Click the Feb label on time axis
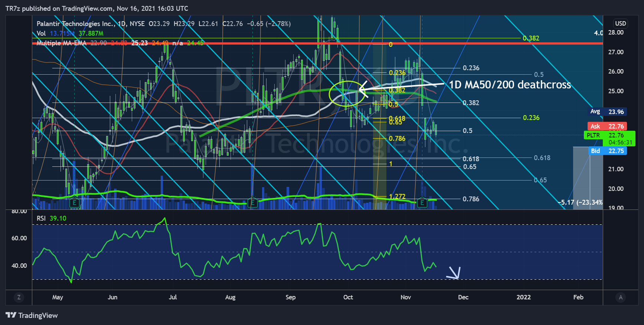The height and width of the screenshot is (325, 644). [x=578, y=297]
